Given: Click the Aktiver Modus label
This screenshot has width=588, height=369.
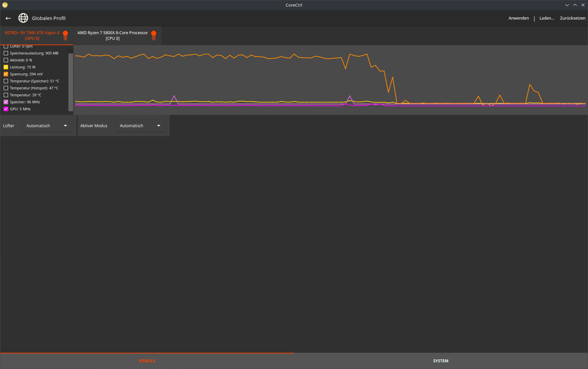Looking at the screenshot, I should point(94,126).
